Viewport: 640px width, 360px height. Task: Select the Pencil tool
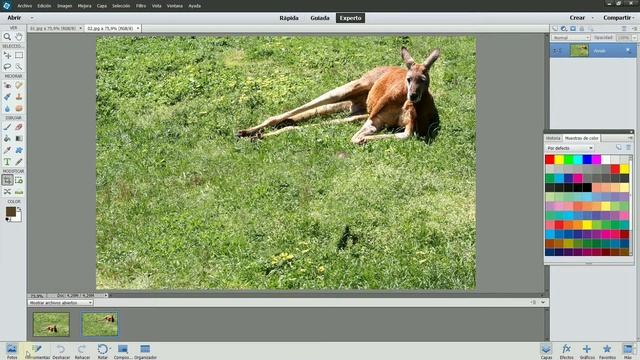(x=19, y=162)
